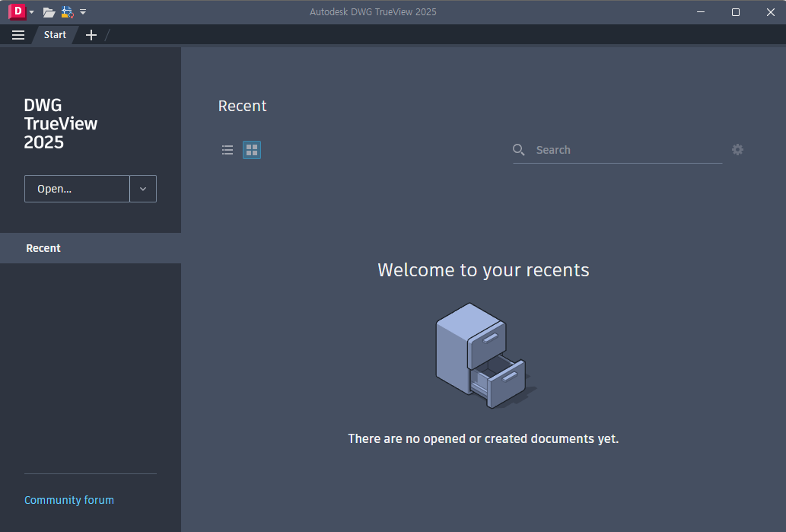Select Recent in the left sidebar

[x=91, y=248]
